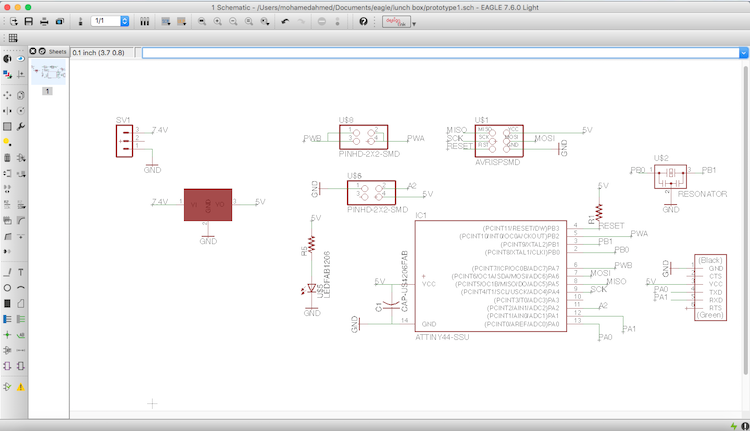Select the Move tool
This screenshot has width=750, height=431.
coord(7,95)
